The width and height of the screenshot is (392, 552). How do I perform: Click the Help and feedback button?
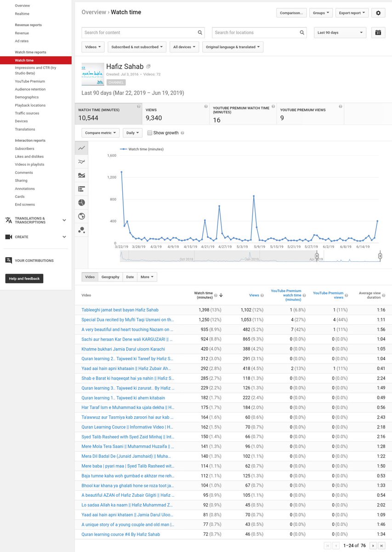pos(24,278)
